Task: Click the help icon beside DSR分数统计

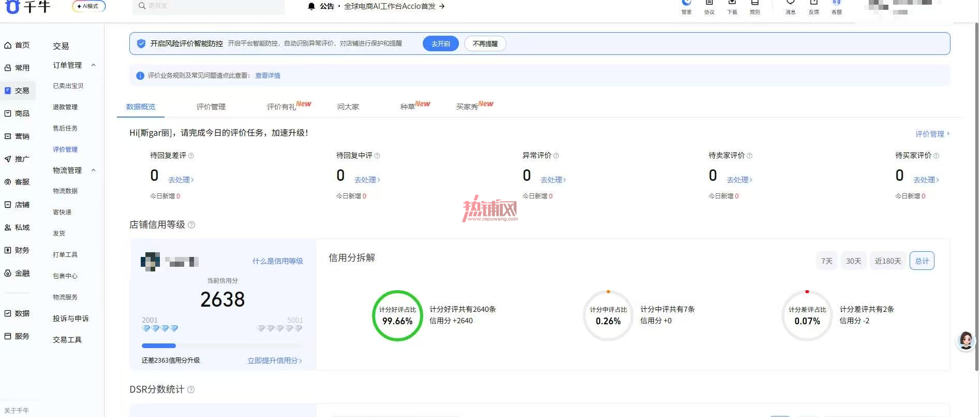Action: coord(191,390)
